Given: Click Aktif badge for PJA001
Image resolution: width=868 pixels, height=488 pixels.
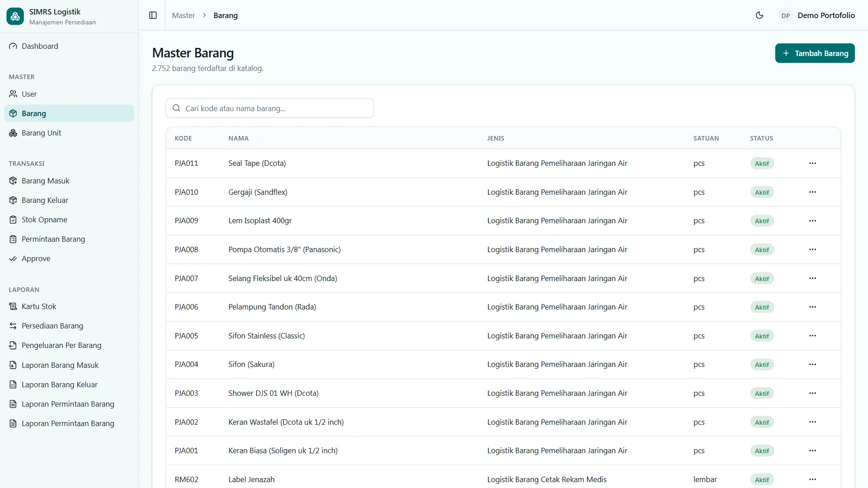Looking at the screenshot, I should [x=762, y=450].
